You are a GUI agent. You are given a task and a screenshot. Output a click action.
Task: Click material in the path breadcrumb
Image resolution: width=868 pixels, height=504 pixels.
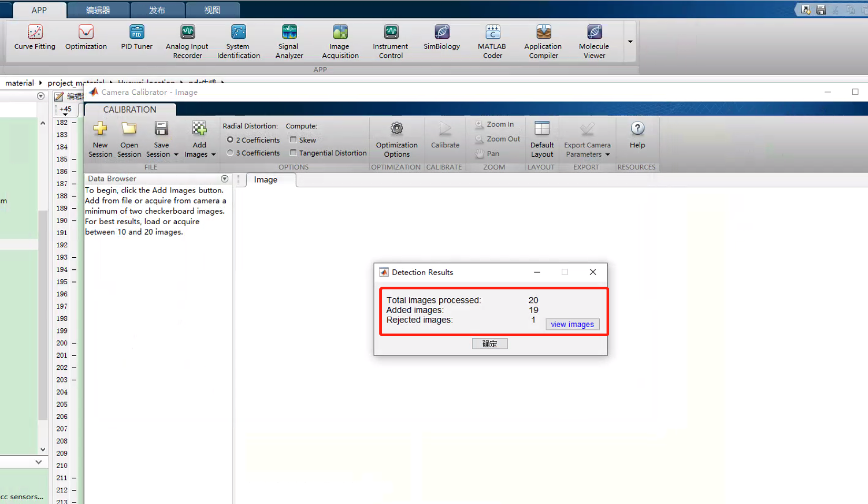click(19, 83)
